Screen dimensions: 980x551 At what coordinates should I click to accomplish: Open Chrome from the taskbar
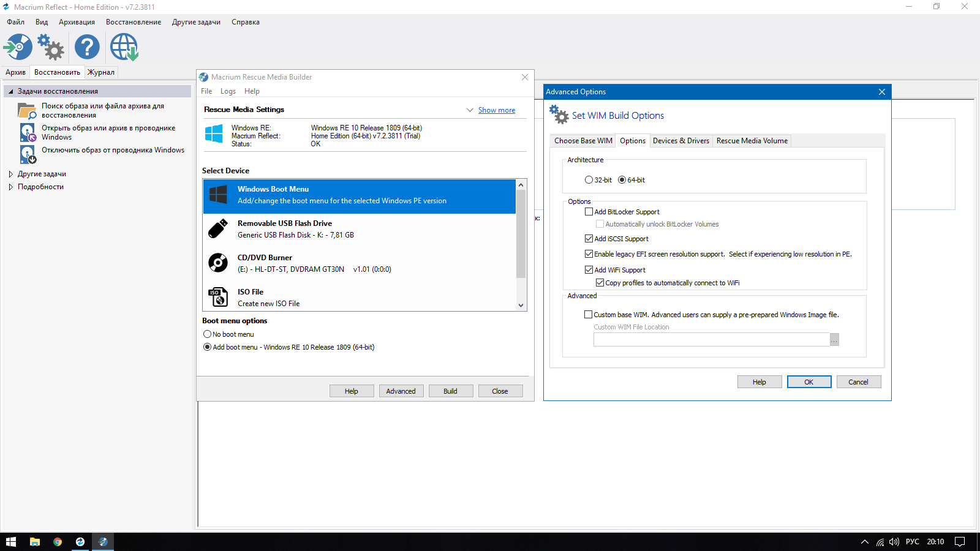point(58,542)
